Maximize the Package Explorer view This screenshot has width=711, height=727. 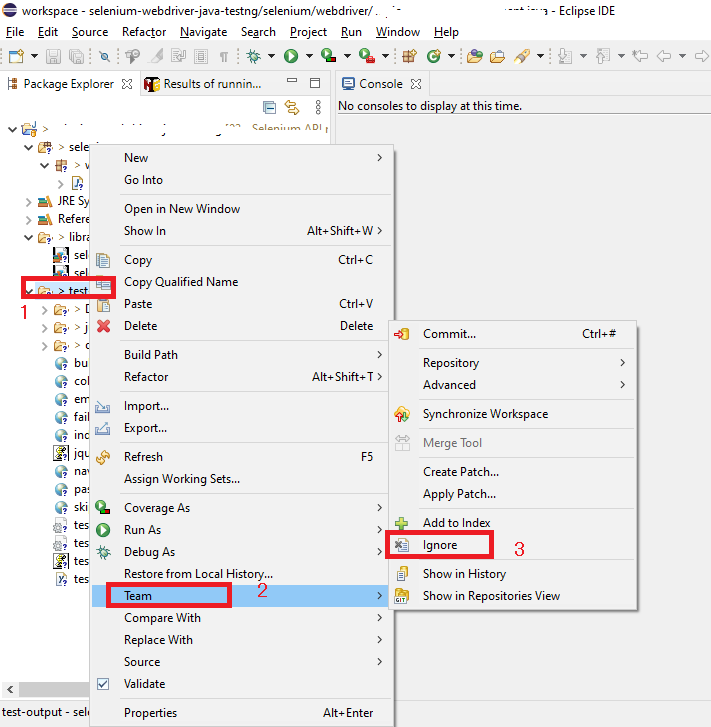(x=315, y=83)
